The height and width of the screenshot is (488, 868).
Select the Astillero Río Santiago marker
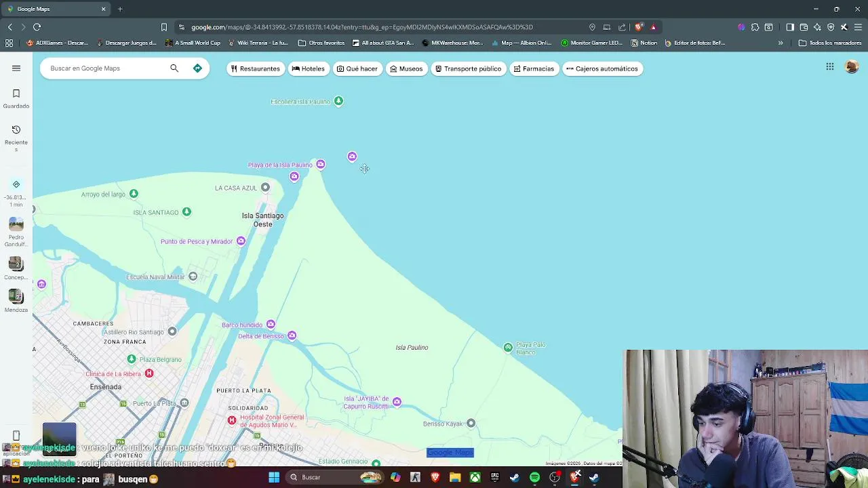pos(172,331)
